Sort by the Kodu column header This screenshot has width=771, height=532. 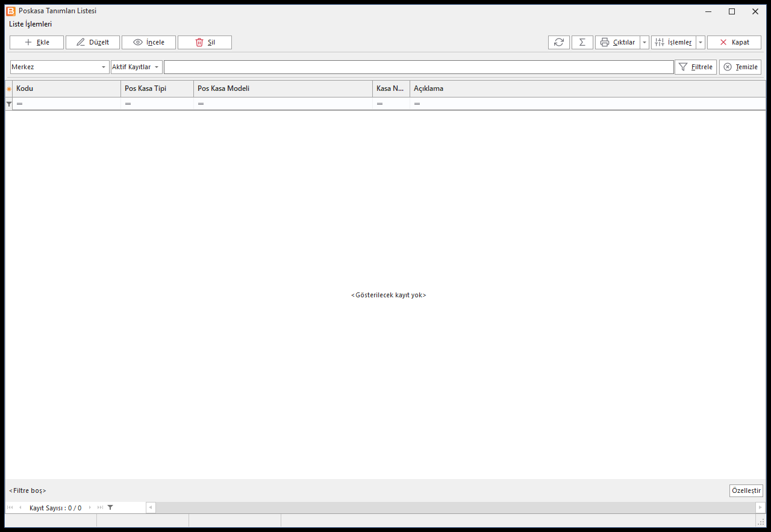point(67,88)
